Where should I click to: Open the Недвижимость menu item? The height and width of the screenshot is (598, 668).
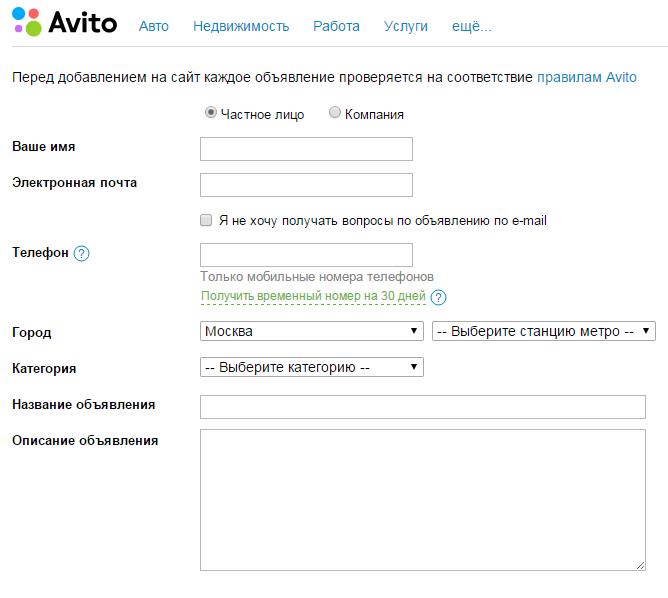241,26
